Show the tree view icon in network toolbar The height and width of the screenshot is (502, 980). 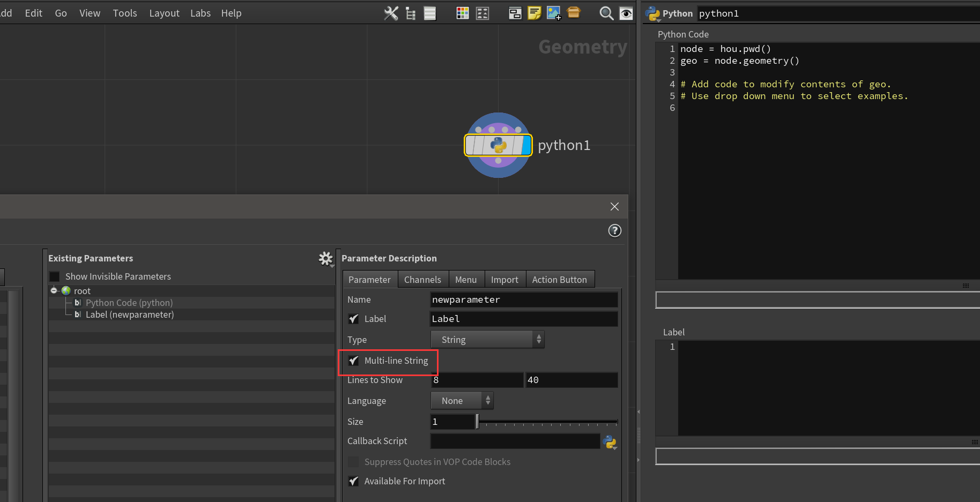[411, 13]
